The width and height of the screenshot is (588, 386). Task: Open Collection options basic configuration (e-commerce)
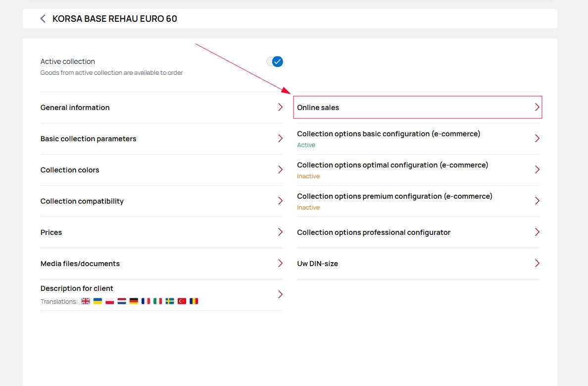pyautogui.click(x=389, y=134)
